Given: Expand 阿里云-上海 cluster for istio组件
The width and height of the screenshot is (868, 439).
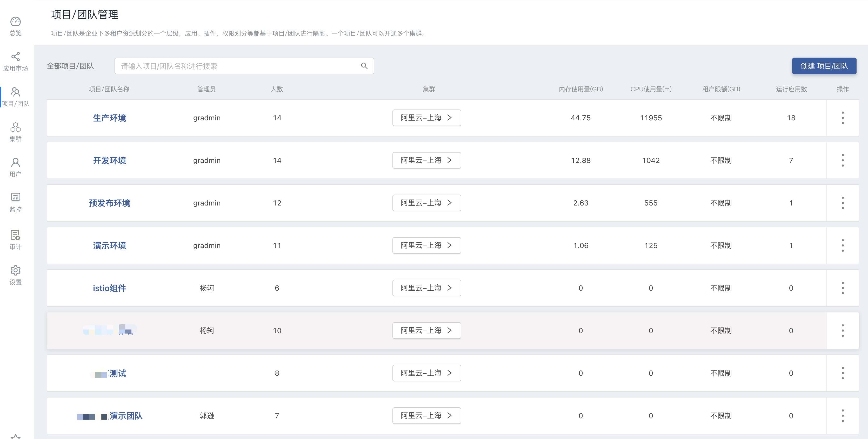Looking at the screenshot, I should point(426,288).
